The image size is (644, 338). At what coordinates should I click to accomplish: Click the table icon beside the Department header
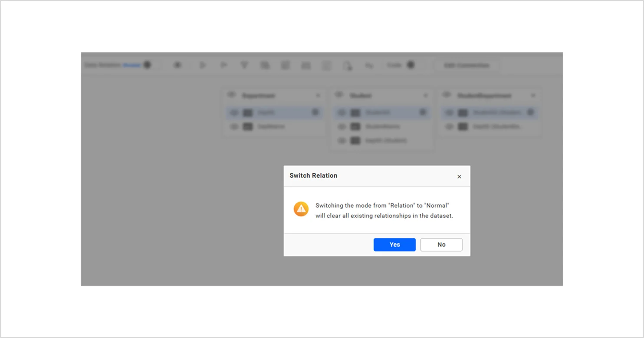tap(231, 95)
